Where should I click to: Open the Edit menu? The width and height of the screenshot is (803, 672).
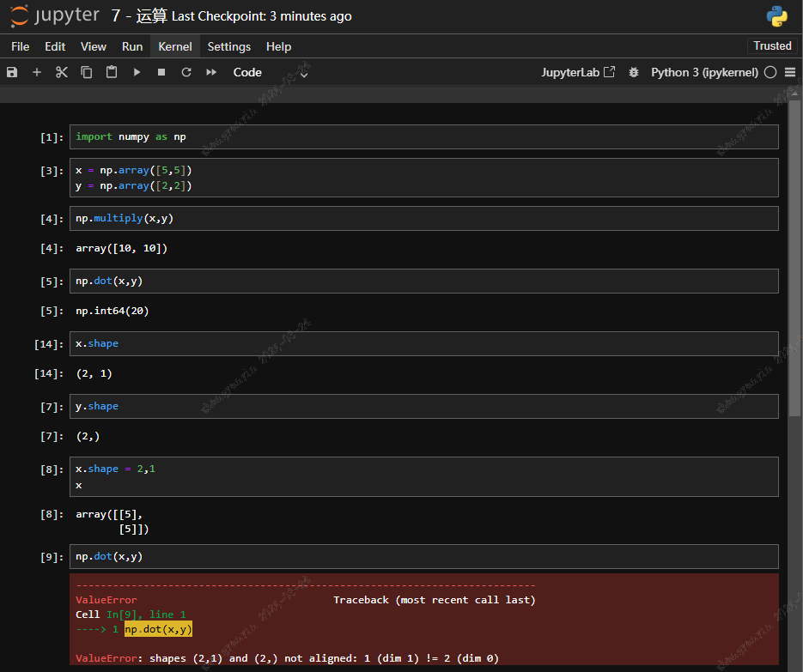[55, 46]
